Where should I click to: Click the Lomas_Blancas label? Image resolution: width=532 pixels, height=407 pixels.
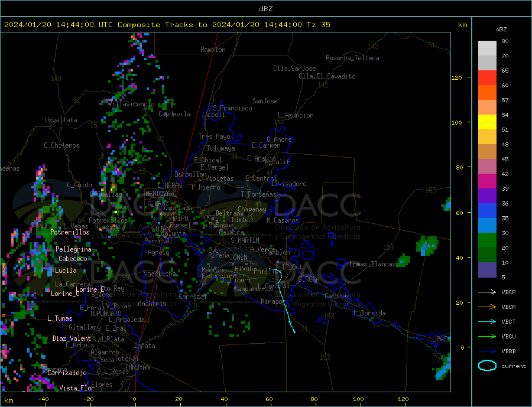(372, 264)
